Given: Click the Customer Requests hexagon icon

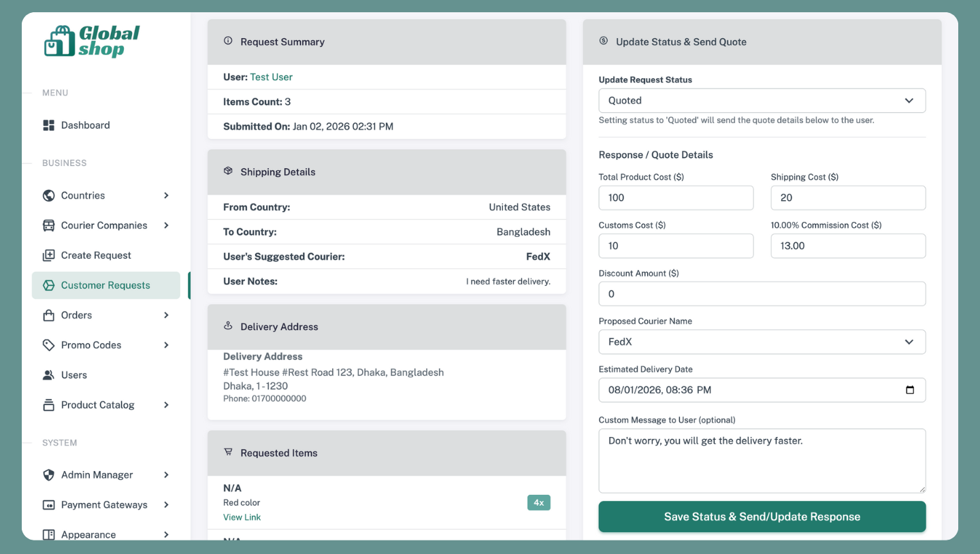Looking at the screenshot, I should [x=48, y=285].
